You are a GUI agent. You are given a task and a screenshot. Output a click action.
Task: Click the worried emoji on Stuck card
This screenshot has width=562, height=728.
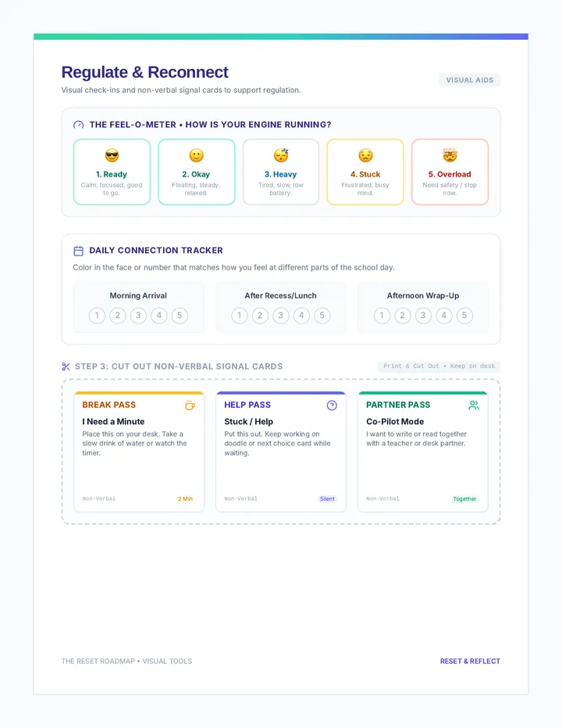click(x=365, y=155)
